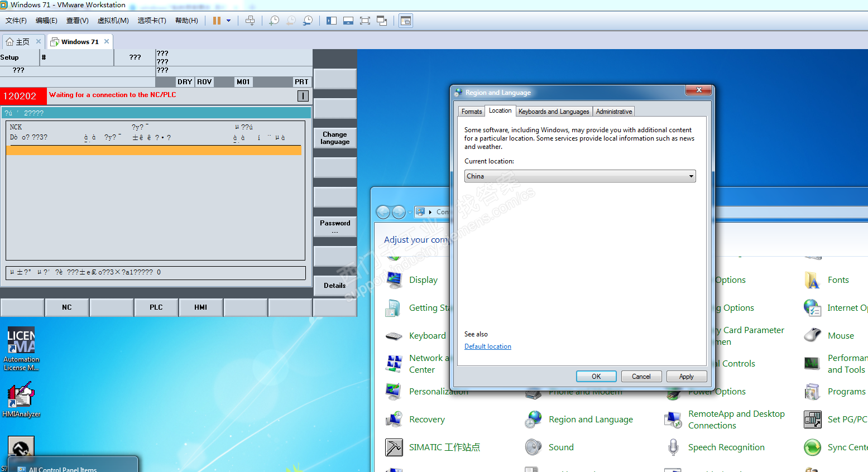
Task: Close the Region and Language dialog
Action: pyautogui.click(x=699, y=90)
